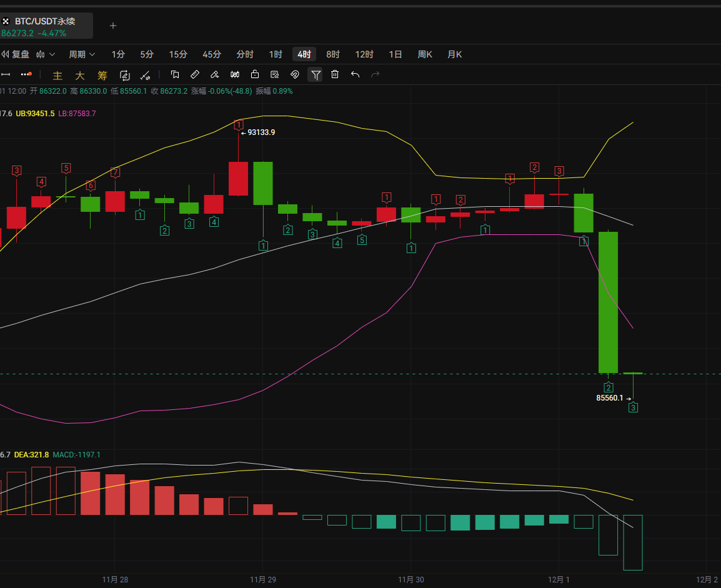Click the candlestick pattern icon in toolbar
Viewport: 721px width, 588px height.
tap(235, 75)
